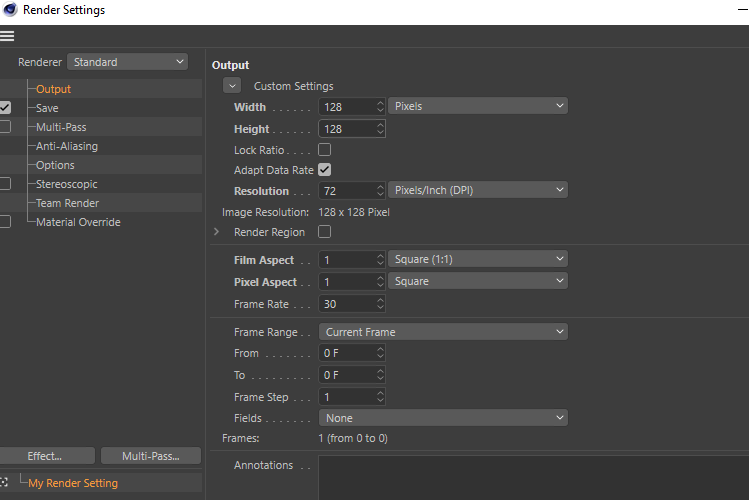Click the Output section heading
The height and width of the screenshot is (500, 749).
click(230, 65)
